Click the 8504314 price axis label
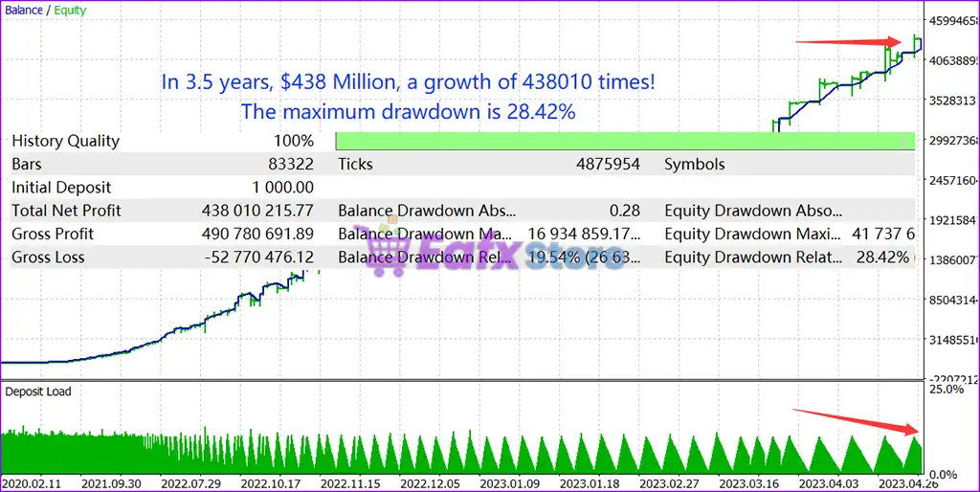This screenshot has width=980, height=492. point(954,300)
